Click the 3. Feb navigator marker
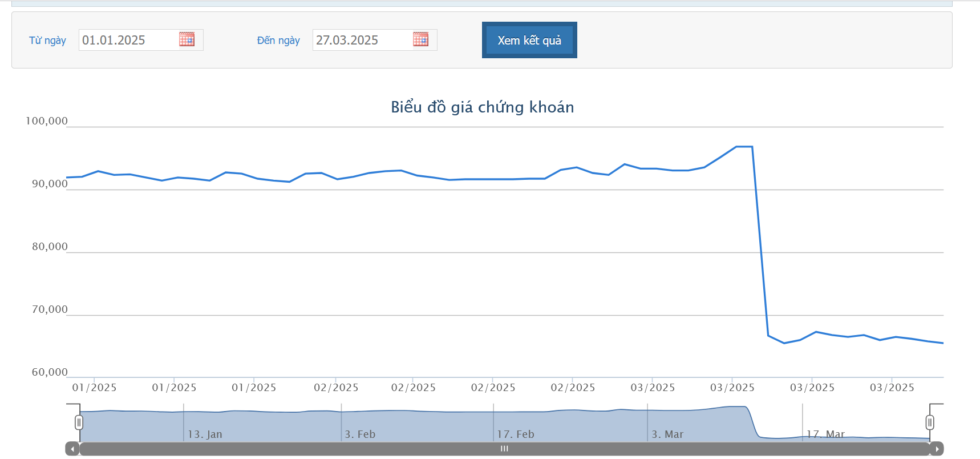The width and height of the screenshot is (980, 459). point(360,434)
